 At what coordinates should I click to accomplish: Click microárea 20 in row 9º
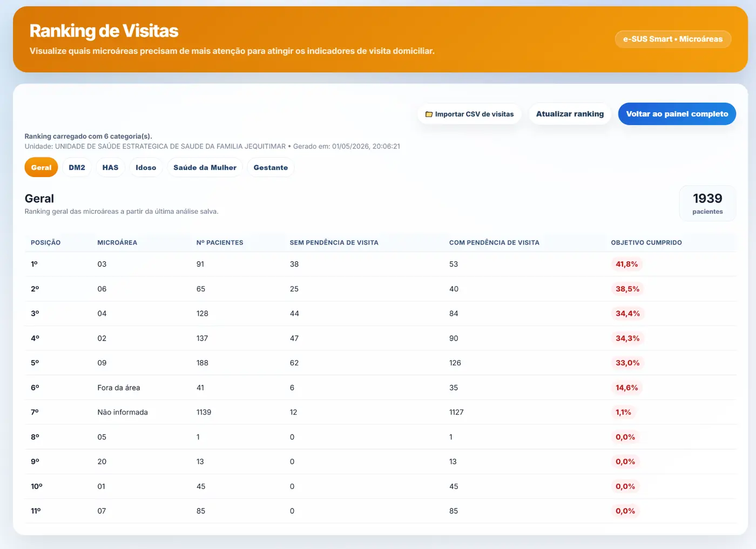click(102, 462)
